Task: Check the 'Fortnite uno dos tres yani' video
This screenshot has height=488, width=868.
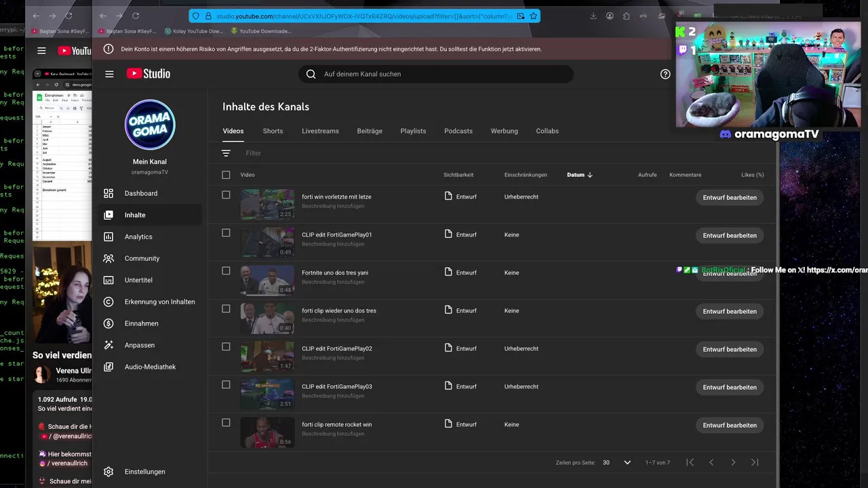Action: pos(226,270)
